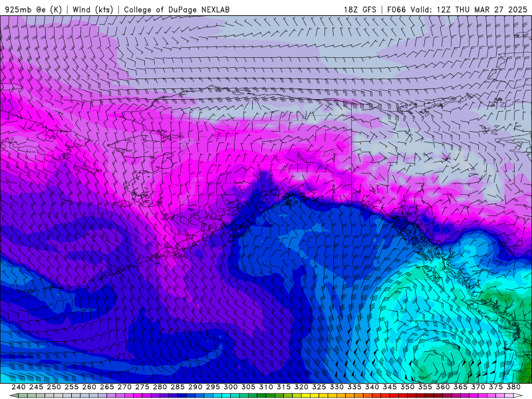This screenshot has height=399, width=532.
Task: Select the 295 color scale value
Action: click(212, 387)
